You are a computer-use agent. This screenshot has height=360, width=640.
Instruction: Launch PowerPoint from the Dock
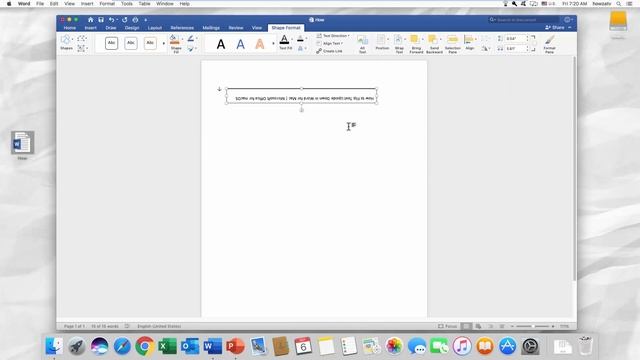coord(235,347)
